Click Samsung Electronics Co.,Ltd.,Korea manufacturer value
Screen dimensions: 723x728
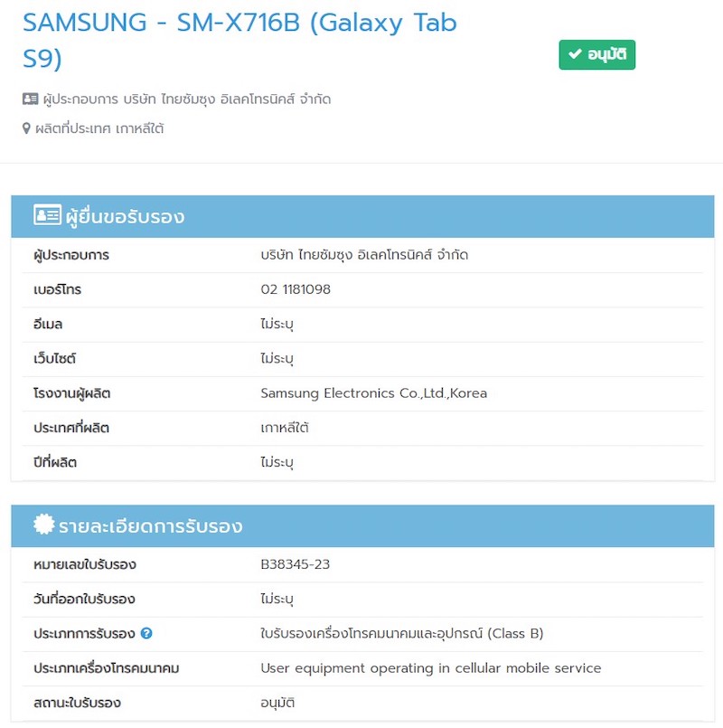tap(373, 393)
